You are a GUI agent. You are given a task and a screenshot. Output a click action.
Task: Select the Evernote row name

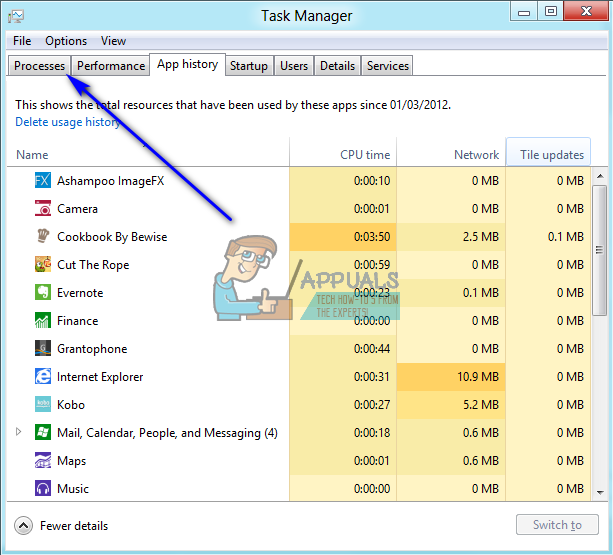coord(80,293)
